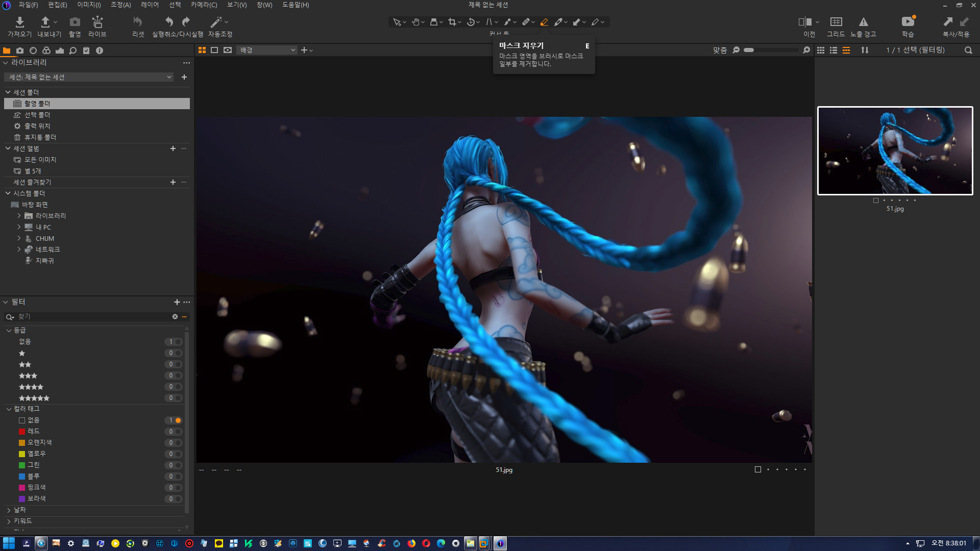Open the Layer (레이어) menu
Image resolution: width=980 pixels, height=551 pixels.
pos(150,5)
